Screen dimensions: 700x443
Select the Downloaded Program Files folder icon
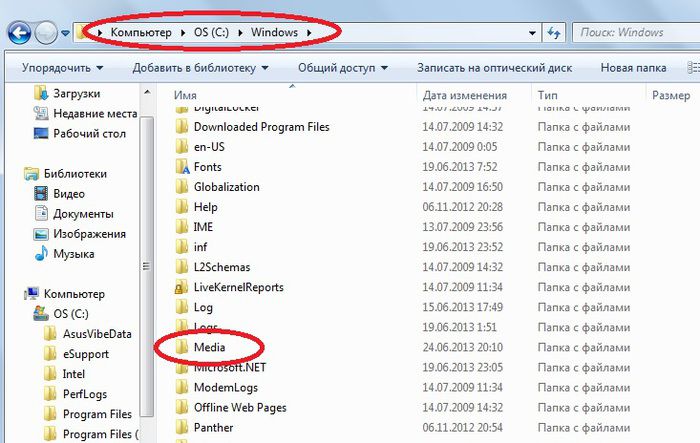[x=182, y=127]
